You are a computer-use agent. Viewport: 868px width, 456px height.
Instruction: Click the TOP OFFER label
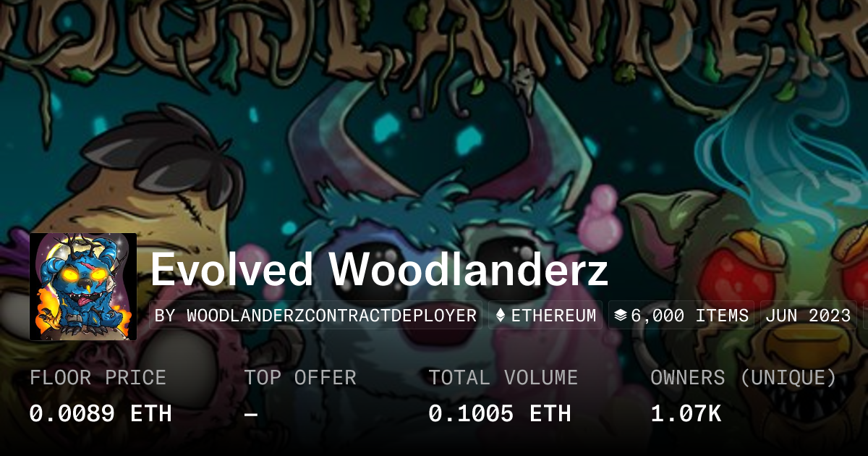click(299, 378)
